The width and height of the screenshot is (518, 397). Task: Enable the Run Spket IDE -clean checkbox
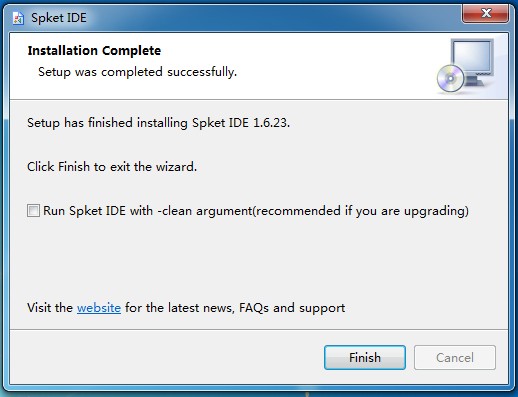pyautogui.click(x=33, y=211)
